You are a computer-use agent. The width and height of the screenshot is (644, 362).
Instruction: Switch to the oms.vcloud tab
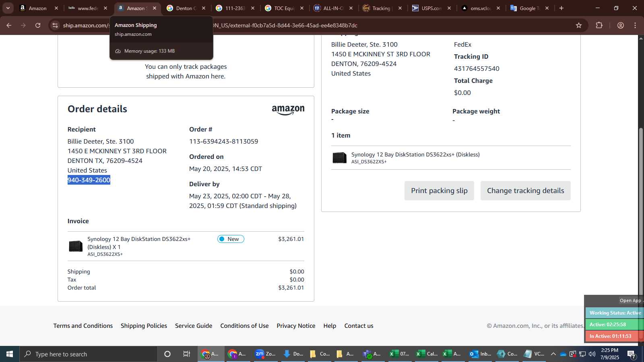point(480,8)
